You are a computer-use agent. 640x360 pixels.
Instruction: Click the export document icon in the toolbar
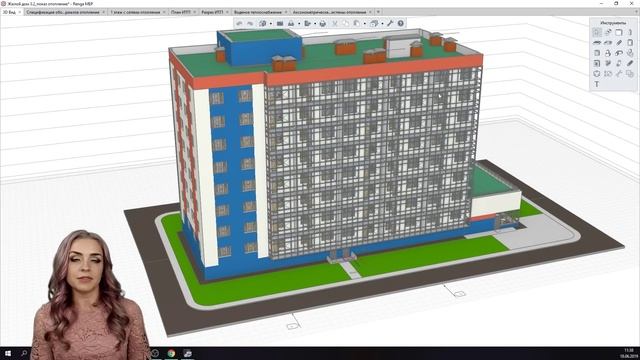[x=307, y=24]
